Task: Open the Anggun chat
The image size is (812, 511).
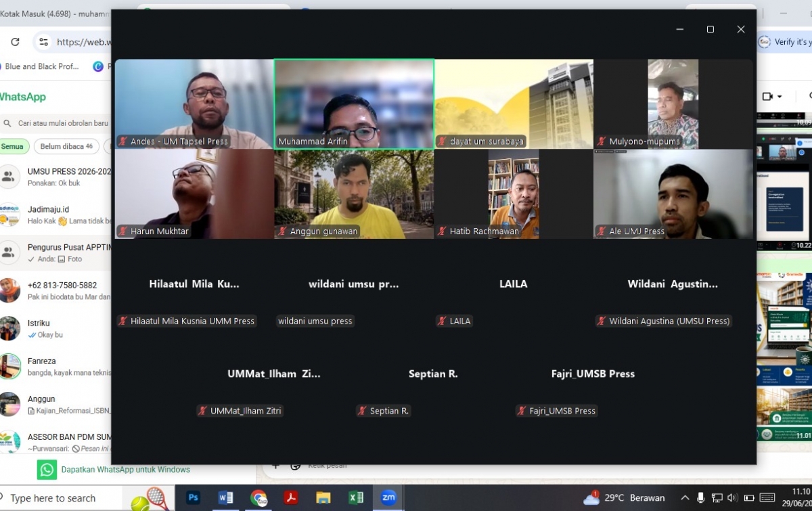Action: pyautogui.click(x=55, y=405)
